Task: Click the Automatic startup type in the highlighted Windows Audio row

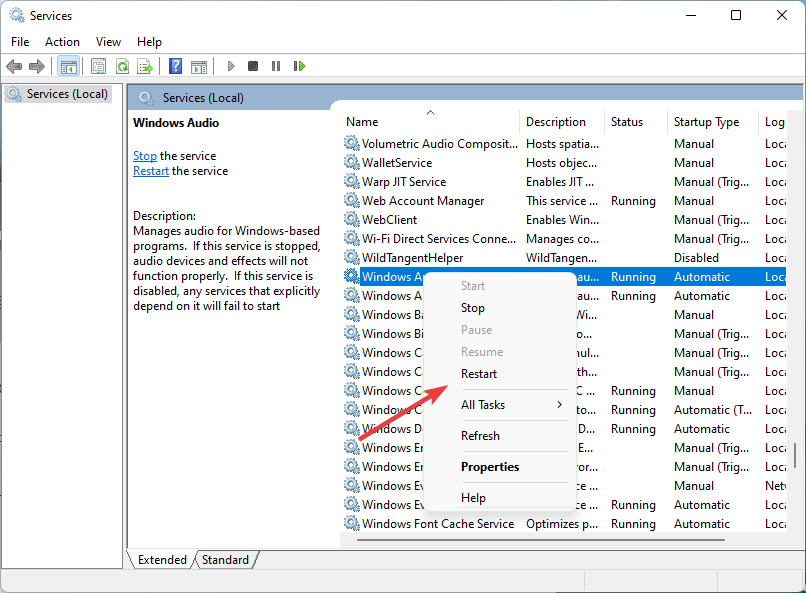Action: pyautogui.click(x=702, y=277)
